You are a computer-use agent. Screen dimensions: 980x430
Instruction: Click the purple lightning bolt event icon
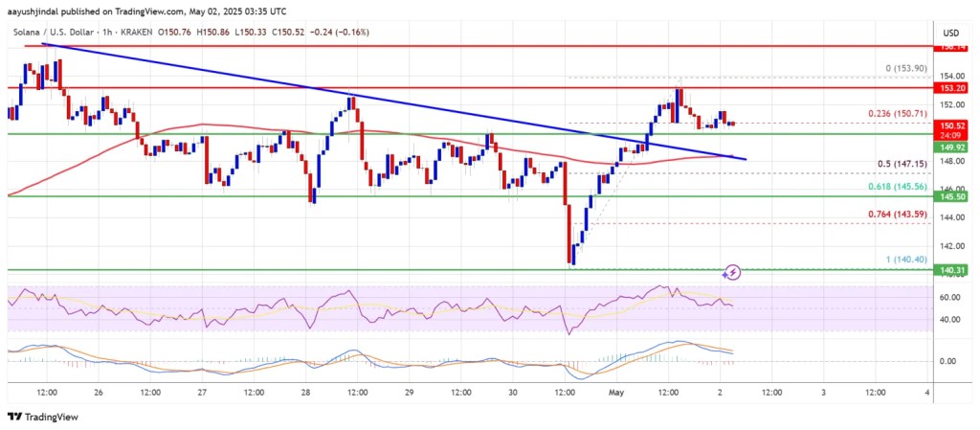[733, 272]
